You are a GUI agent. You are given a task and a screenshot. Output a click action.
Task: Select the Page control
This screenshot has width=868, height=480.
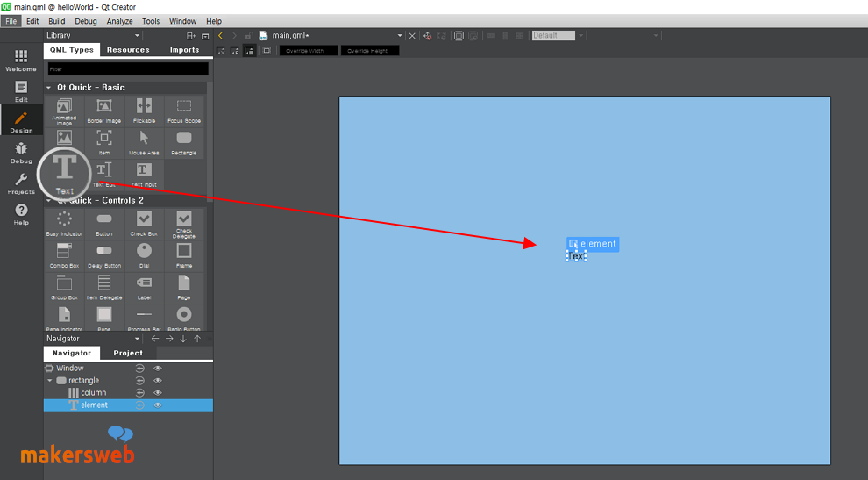coord(184,288)
